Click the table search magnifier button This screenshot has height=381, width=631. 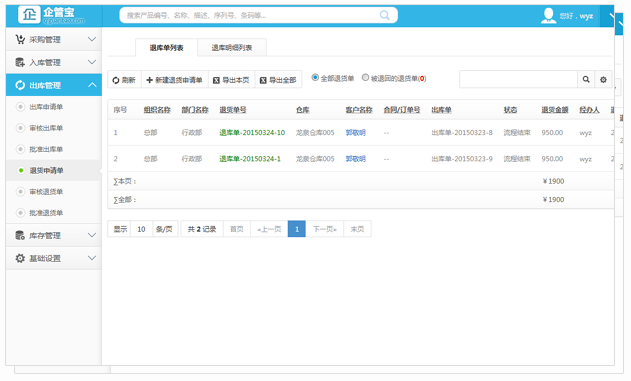pyautogui.click(x=586, y=79)
